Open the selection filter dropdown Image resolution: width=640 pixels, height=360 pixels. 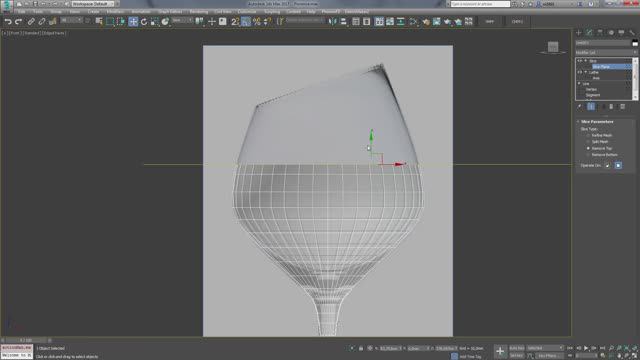pyautogui.click(x=71, y=20)
